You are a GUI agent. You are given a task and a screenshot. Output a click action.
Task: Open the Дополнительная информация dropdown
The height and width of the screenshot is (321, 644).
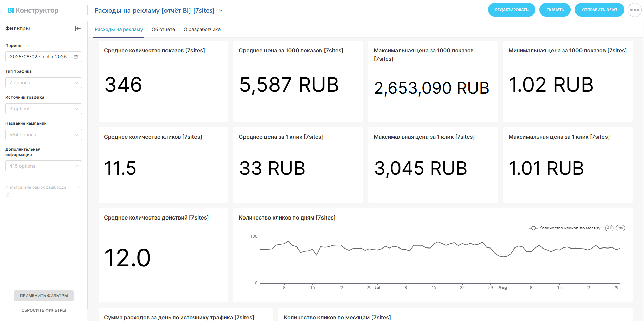[44, 166]
